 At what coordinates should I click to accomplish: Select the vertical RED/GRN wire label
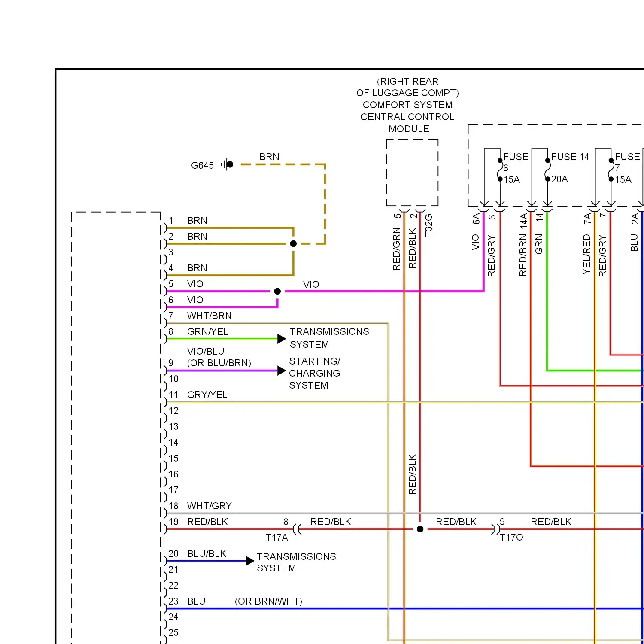point(396,249)
